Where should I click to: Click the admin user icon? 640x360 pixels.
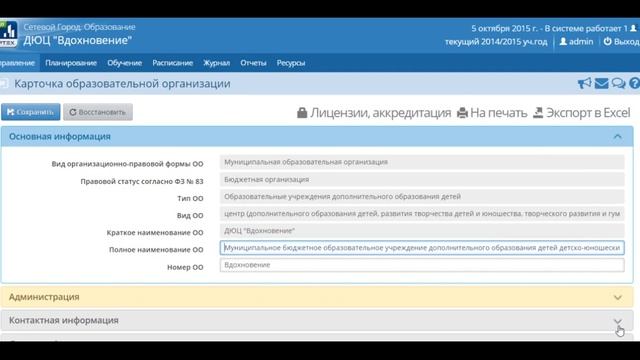point(563,41)
